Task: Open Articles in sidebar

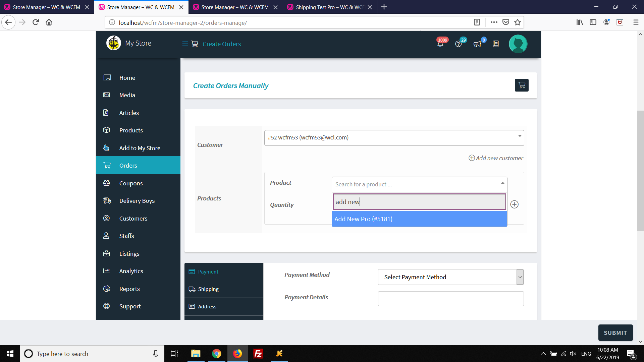Action: point(138,113)
